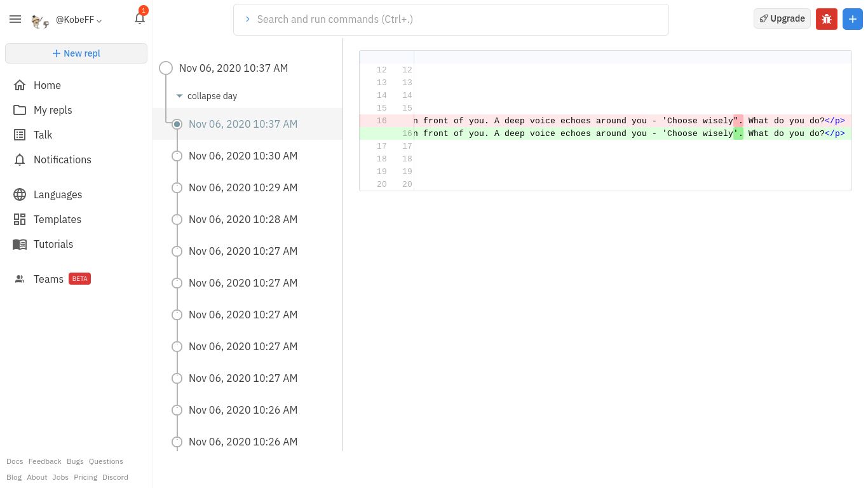Click the Pricing footer link
The height and width of the screenshot is (488, 868).
point(85,477)
